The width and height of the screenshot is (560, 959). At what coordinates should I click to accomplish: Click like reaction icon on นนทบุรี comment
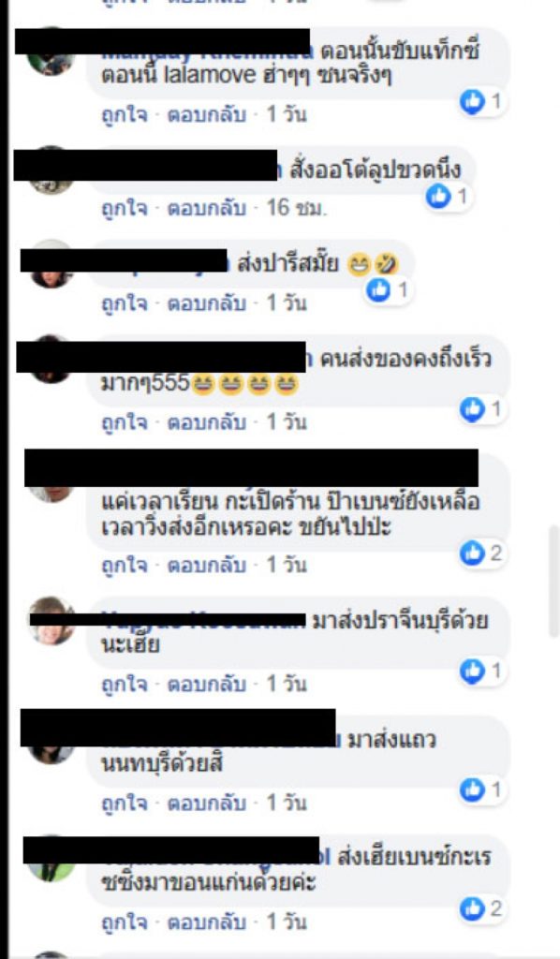click(x=472, y=790)
